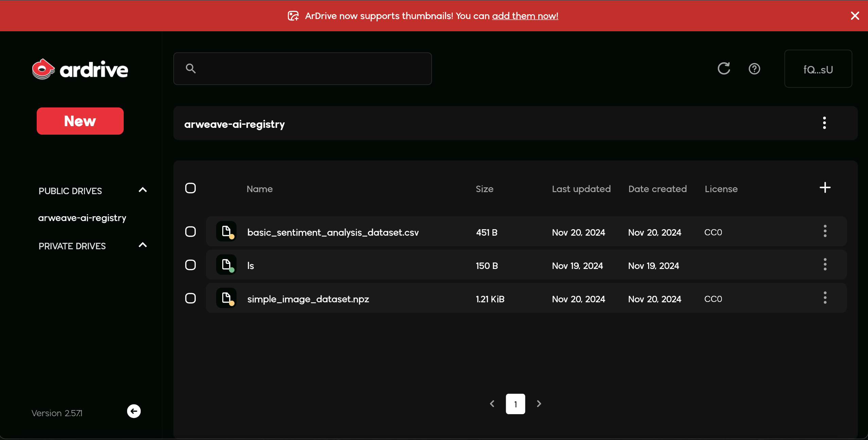Open arweave-ai-registry drive in sidebar

(x=82, y=218)
